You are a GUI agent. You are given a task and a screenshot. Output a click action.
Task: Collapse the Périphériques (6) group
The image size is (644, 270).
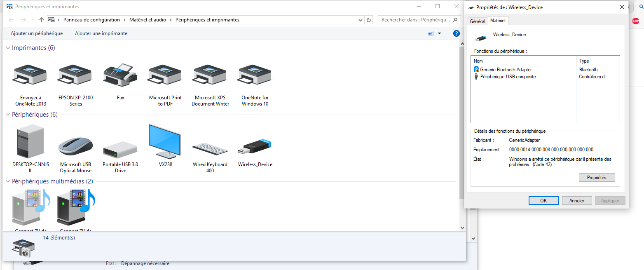[8, 115]
